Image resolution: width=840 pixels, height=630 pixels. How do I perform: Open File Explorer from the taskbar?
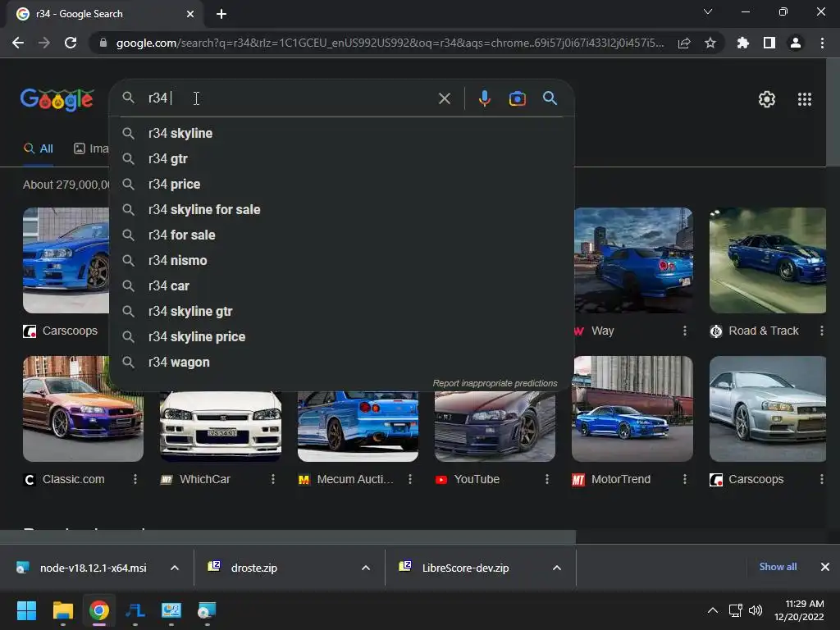tap(62, 610)
